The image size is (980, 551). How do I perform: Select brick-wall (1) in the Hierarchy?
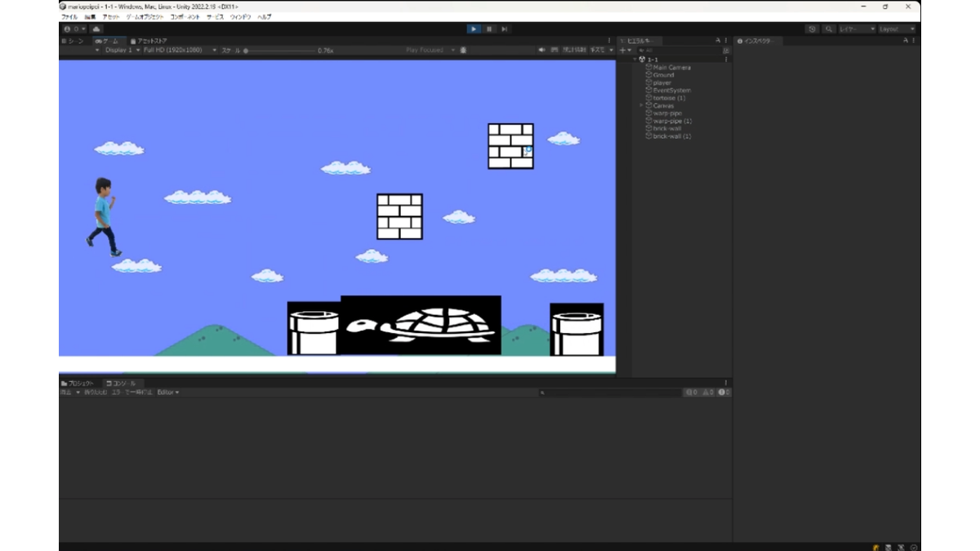click(673, 136)
